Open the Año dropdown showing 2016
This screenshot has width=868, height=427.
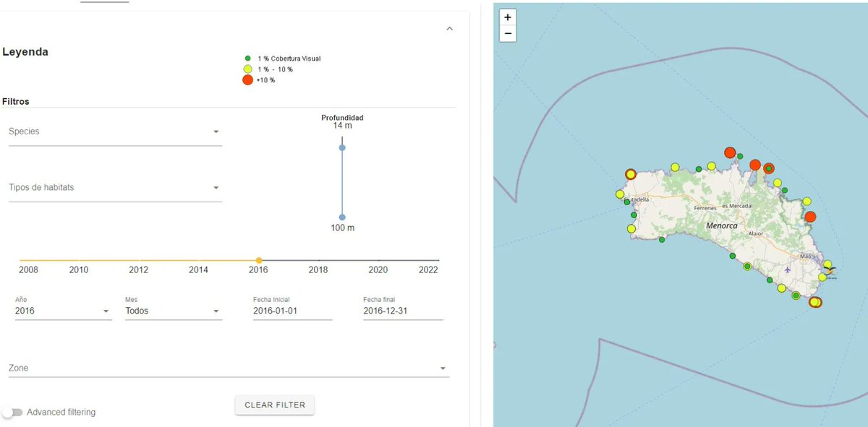pyautogui.click(x=64, y=311)
